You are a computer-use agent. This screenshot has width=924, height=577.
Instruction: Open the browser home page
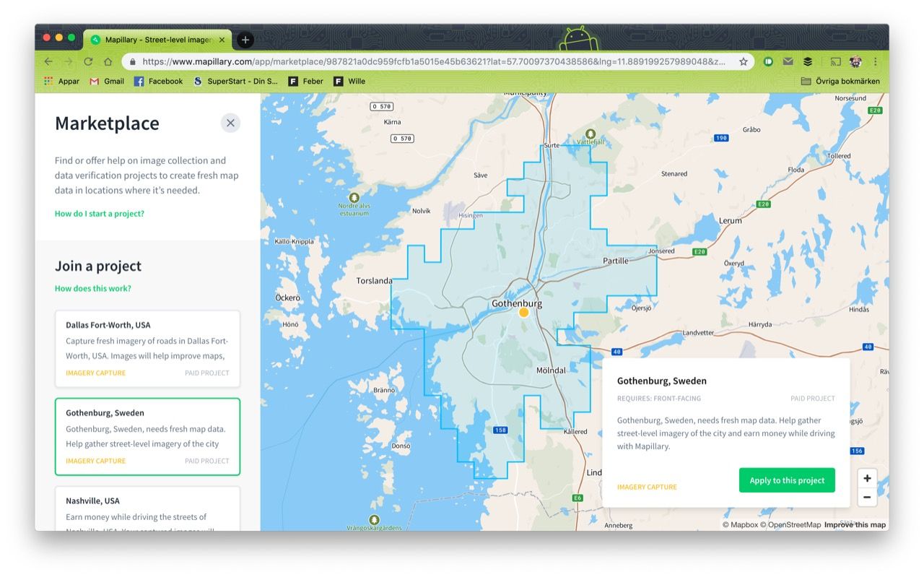(108, 62)
